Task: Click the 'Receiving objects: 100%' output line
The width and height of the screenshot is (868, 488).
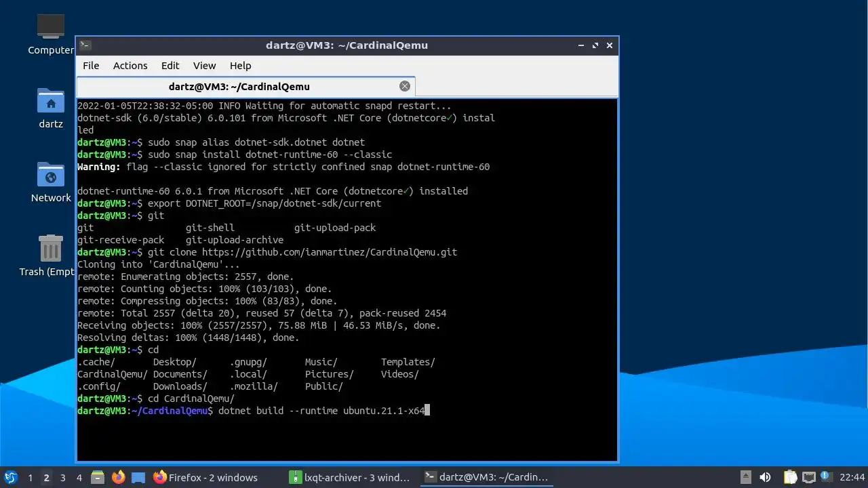Action: 259,325
